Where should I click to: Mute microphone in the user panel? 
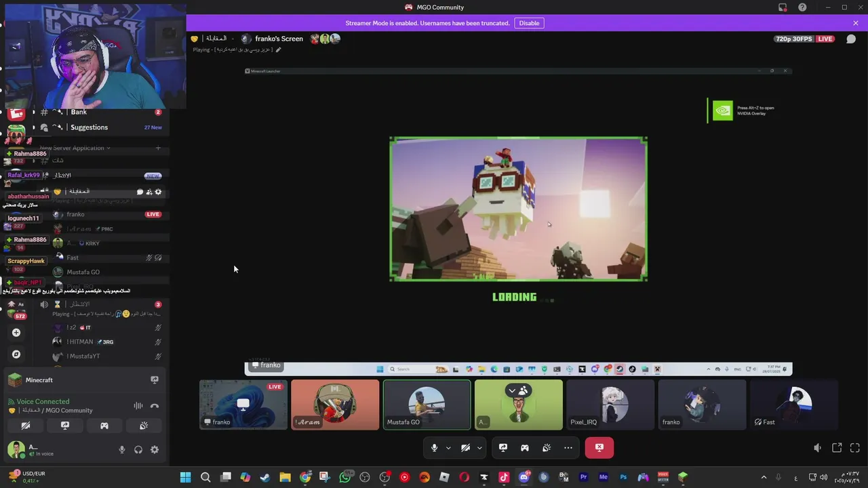(x=122, y=449)
